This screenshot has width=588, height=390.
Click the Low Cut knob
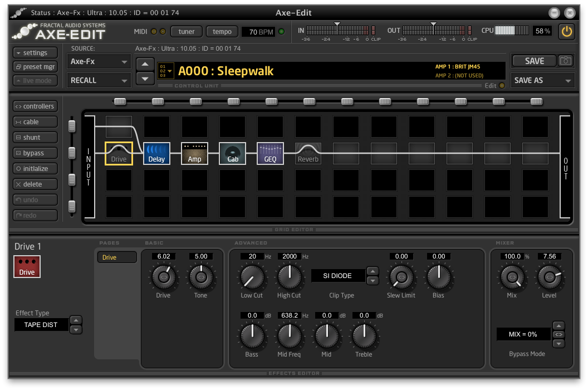(252, 277)
